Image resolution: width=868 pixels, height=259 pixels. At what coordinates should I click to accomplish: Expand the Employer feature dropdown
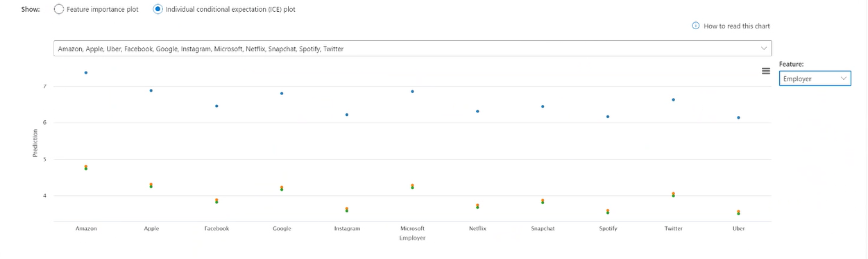click(x=815, y=79)
